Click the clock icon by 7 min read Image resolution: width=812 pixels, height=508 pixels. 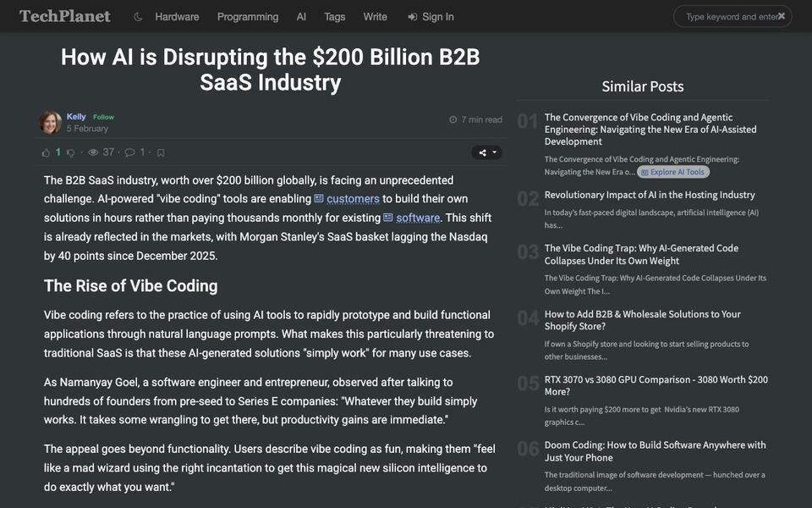click(x=453, y=119)
